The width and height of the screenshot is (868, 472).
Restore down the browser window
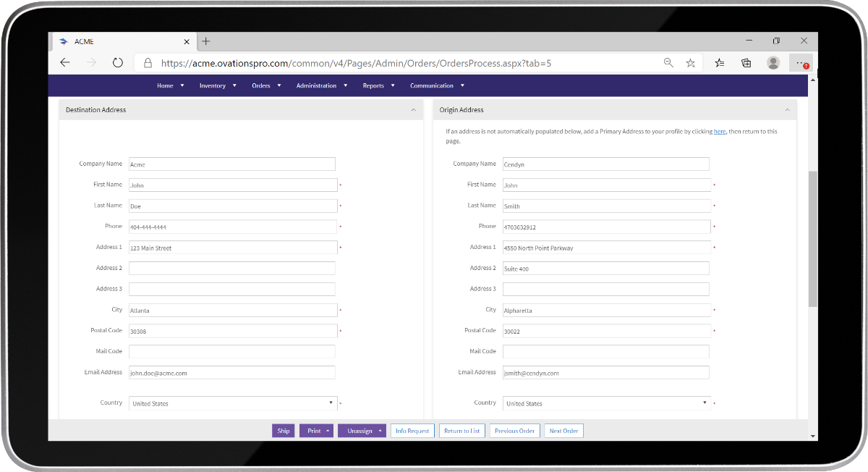[776, 41]
